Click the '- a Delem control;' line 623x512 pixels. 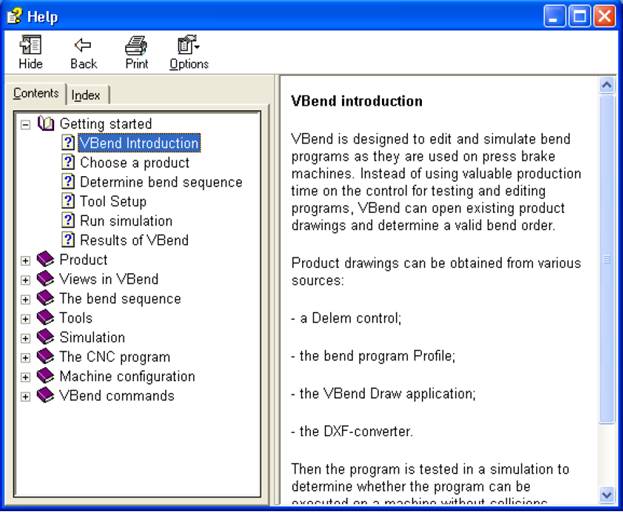346,318
